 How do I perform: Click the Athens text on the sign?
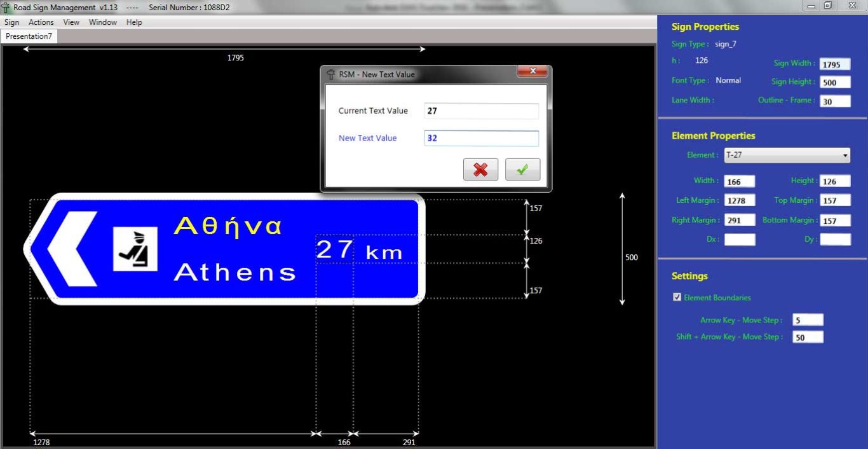[234, 273]
